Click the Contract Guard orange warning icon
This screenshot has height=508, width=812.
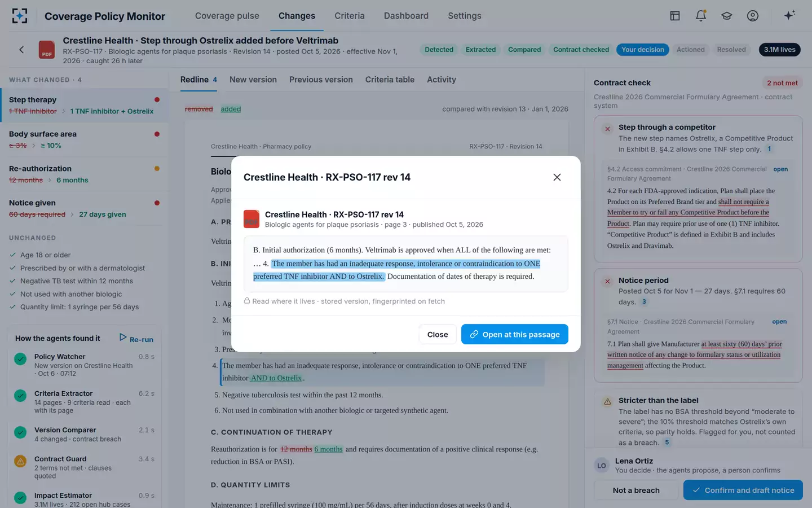tap(20, 461)
